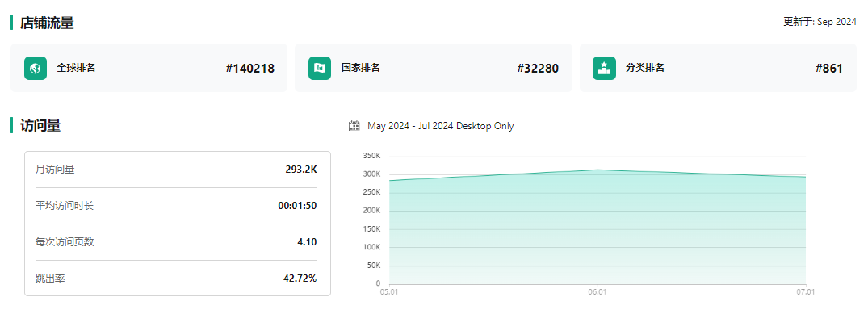Screen dimensions: 868x310
Task: Click the calendar icon beside date range
Action: [354, 126]
